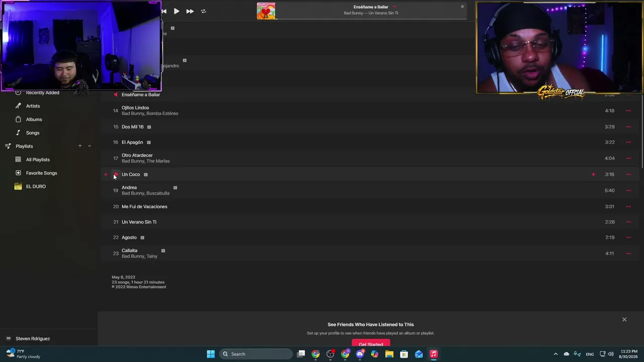This screenshot has width=644, height=362.
Task: Open artist link Bad Bunny, The Marías
Action: tap(146, 161)
